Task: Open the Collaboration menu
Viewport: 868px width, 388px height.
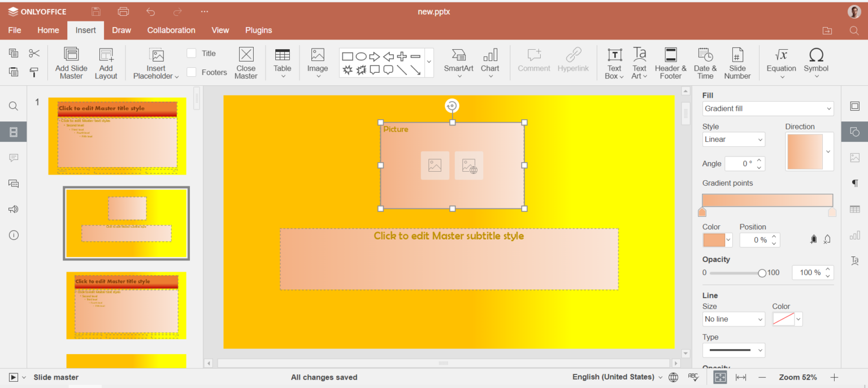Action: pyautogui.click(x=171, y=30)
